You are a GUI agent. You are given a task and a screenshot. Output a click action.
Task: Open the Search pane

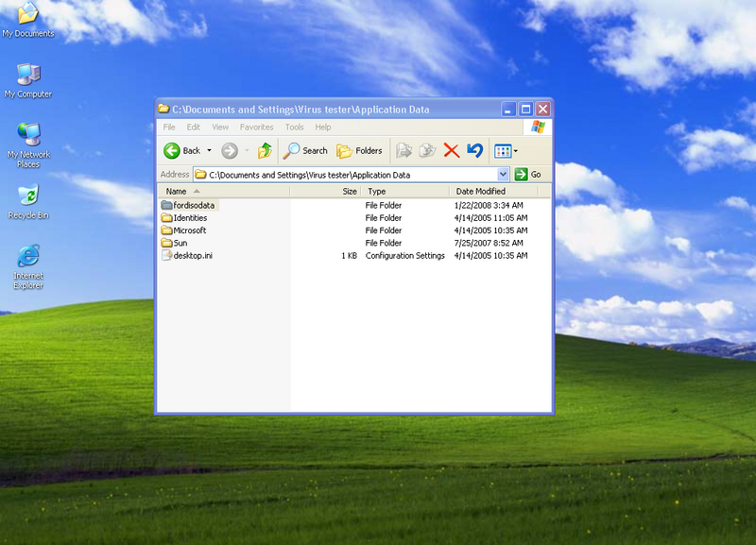[x=305, y=151]
